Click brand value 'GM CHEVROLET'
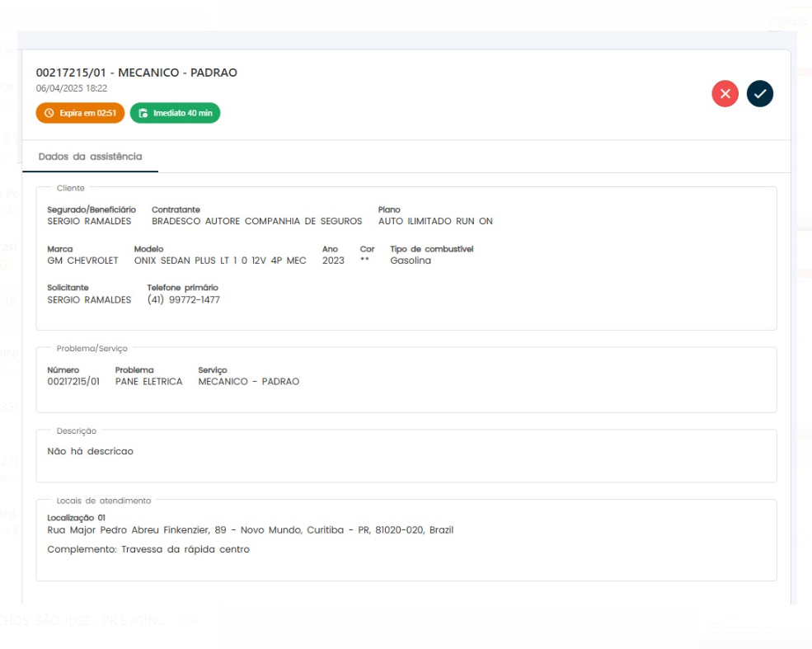This screenshot has height=649, width=812. pyautogui.click(x=83, y=261)
